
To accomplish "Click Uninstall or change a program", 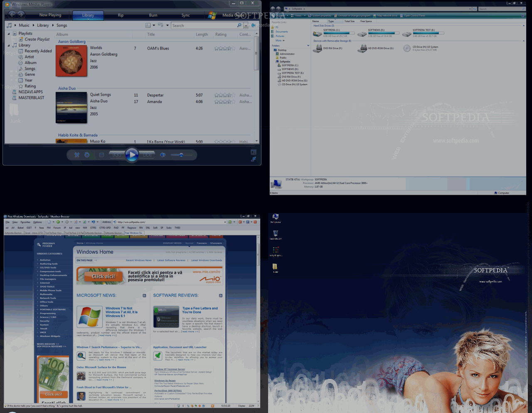I will coord(352,16).
